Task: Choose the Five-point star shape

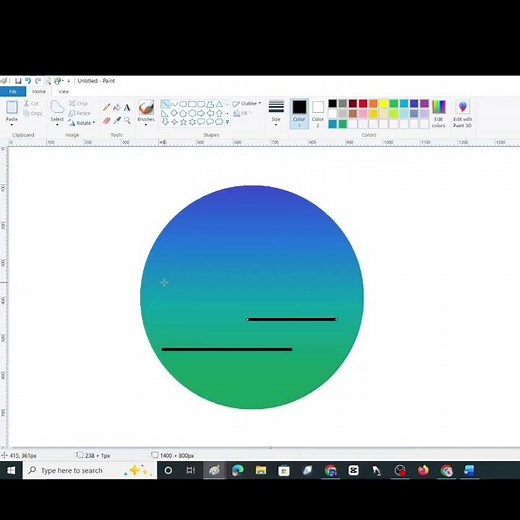Action: coord(183,122)
